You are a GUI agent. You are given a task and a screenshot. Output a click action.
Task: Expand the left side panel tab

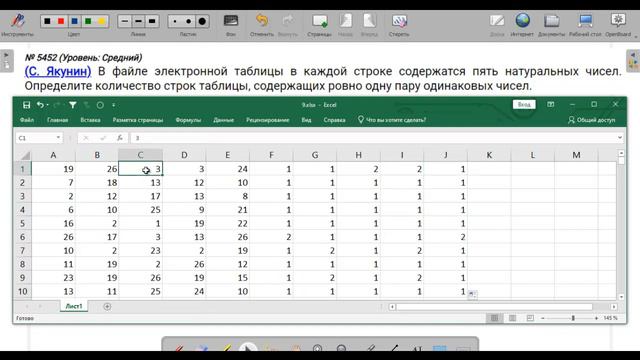[x=7, y=61]
